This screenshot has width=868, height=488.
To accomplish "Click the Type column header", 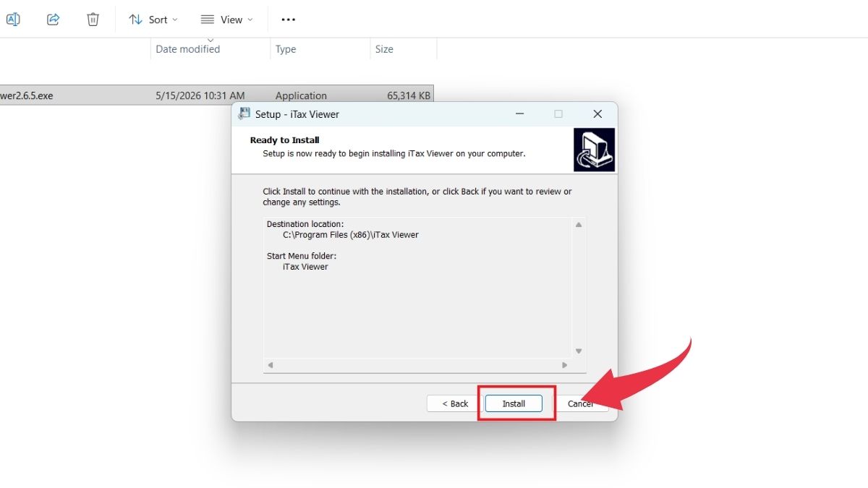I will point(286,49).
